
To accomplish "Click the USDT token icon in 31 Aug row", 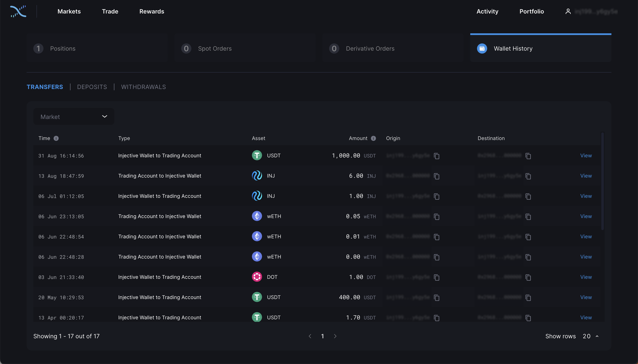I will coord(257,155).
